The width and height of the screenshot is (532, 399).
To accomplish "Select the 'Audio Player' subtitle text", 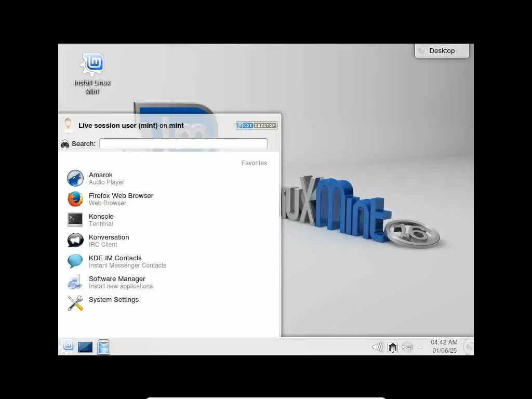I will tap(107, 182).
